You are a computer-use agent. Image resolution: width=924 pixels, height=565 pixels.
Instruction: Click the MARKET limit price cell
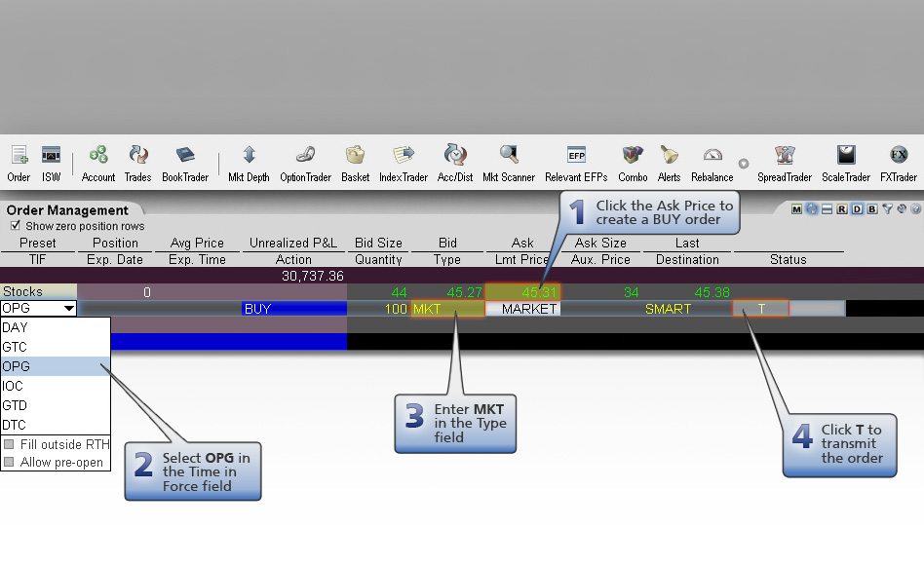522,309
